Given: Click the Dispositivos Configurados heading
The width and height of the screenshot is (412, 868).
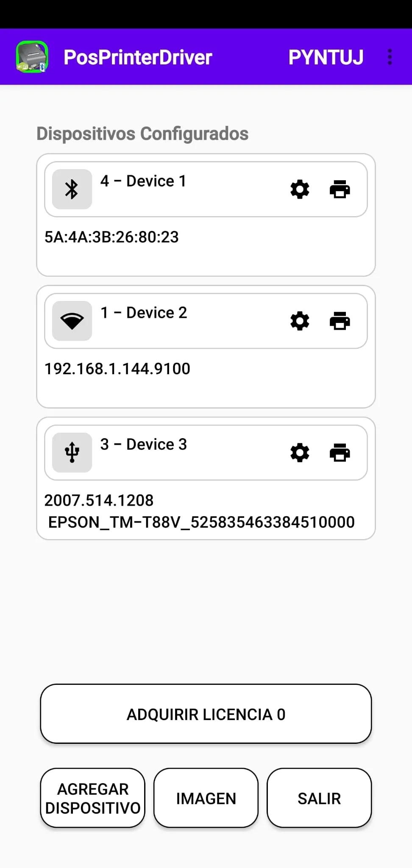Looking at the screenshot, I should 142,133.
